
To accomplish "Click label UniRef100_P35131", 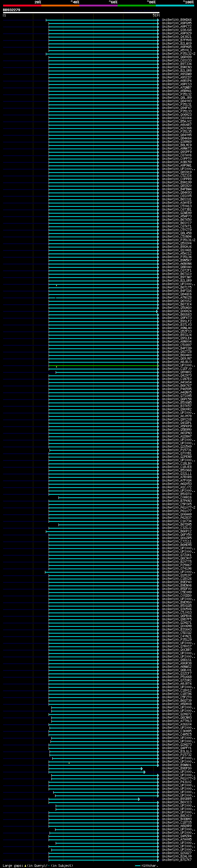I will pyautogui.click(x=176, y=104).
